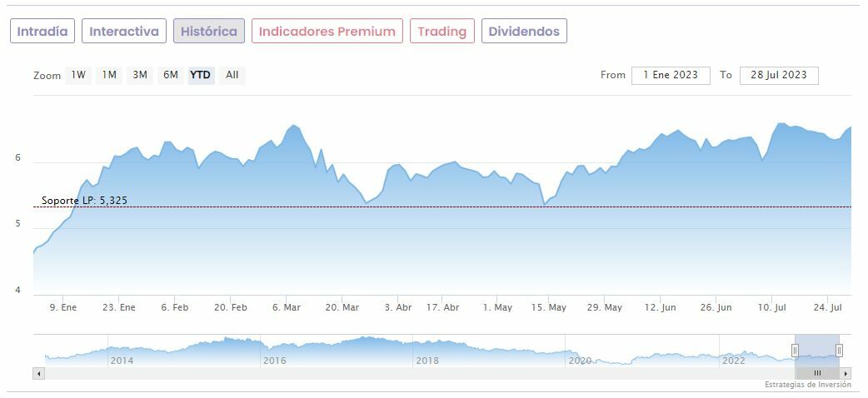Open Indicadores Premium section
868x398 pixels.
coord(327,32)
